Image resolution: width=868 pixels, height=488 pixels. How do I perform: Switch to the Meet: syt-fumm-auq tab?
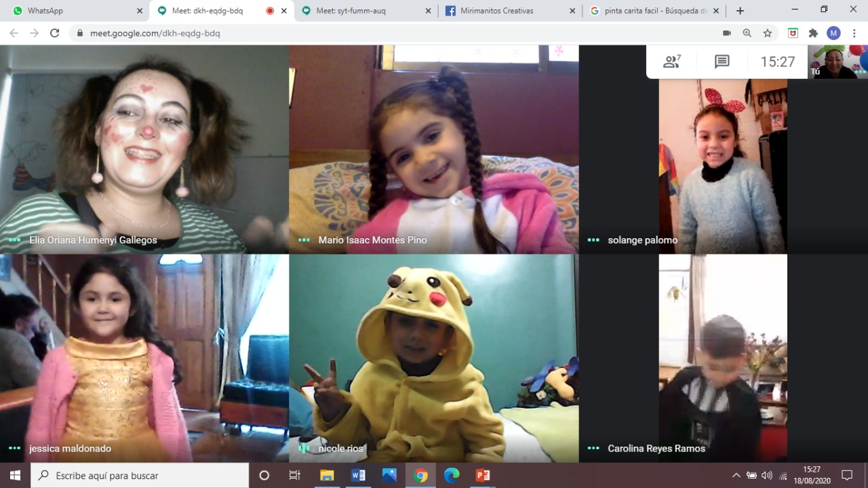click(x=366, y=11)
